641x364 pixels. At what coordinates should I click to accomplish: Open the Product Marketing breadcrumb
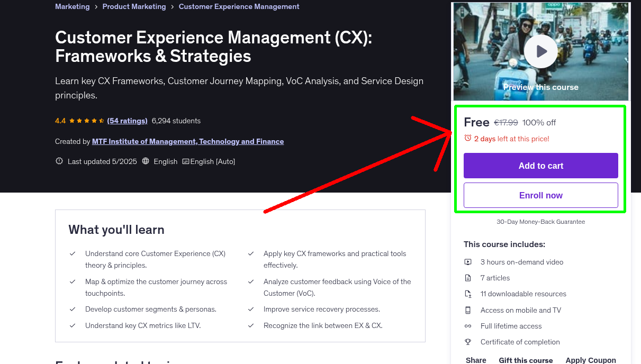(134, 6)
